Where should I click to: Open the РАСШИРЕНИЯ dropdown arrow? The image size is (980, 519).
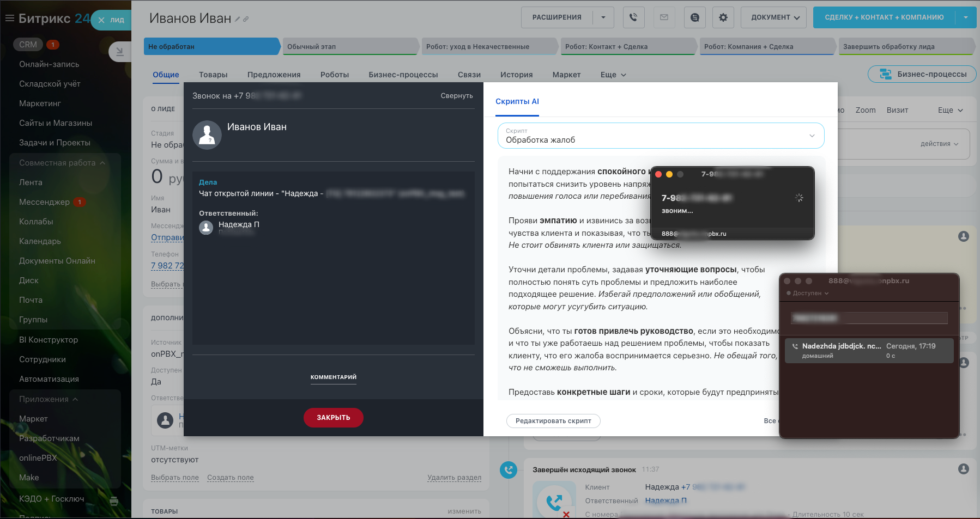click(x=603, y=17)
